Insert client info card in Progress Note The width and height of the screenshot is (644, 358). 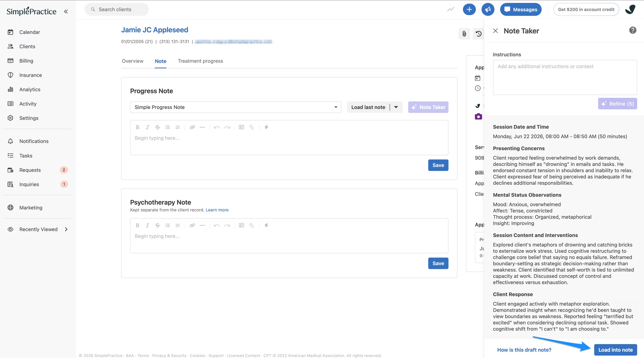tap(241, 127)
